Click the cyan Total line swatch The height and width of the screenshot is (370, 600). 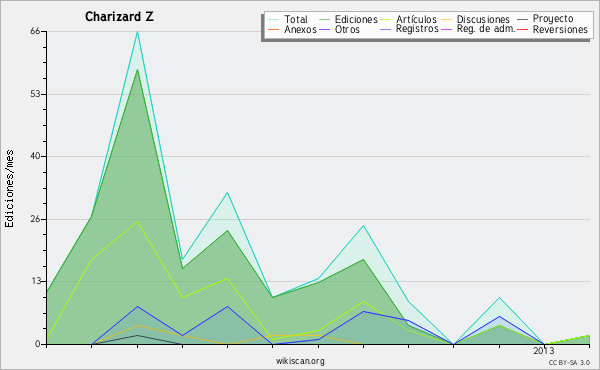[x=274, y=20]
